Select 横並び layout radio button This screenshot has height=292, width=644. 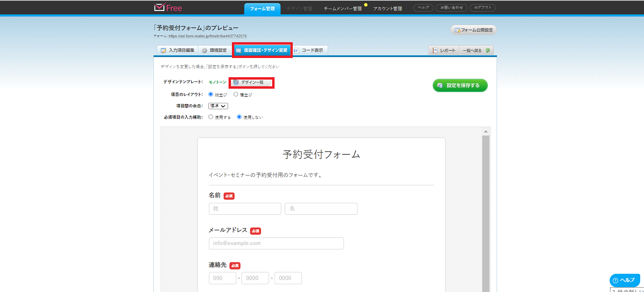pyautogui.click(x=236, y=94)
